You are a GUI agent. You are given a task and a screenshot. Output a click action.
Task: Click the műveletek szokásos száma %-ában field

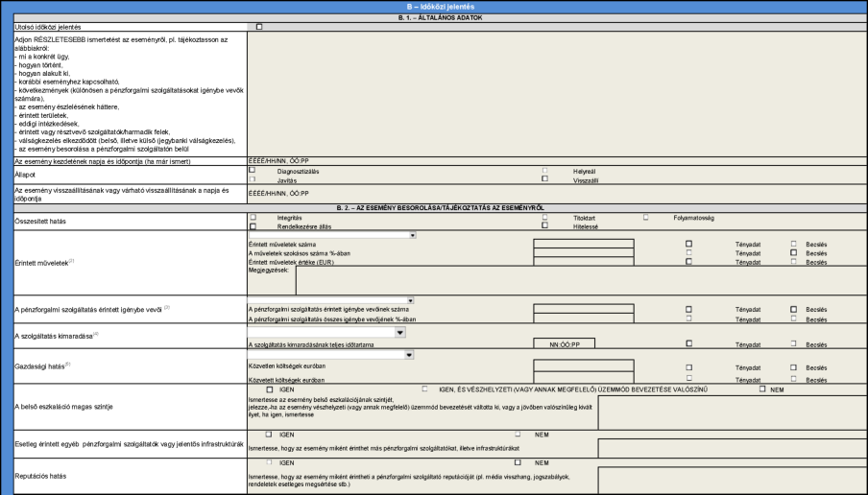(584, 252)
